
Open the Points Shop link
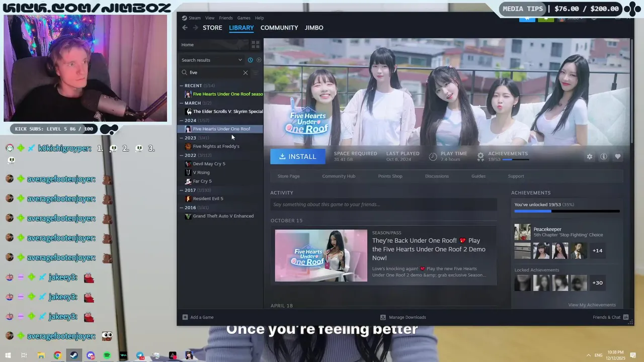390,176
